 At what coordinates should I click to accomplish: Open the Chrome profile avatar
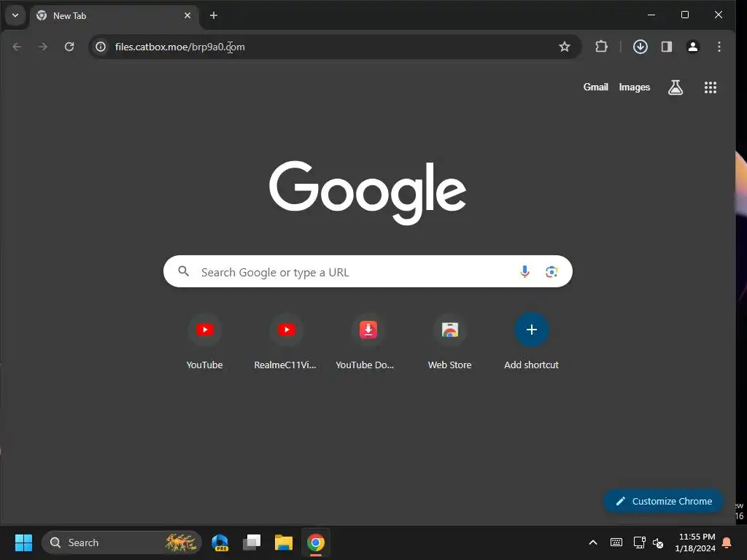[693, 47]
